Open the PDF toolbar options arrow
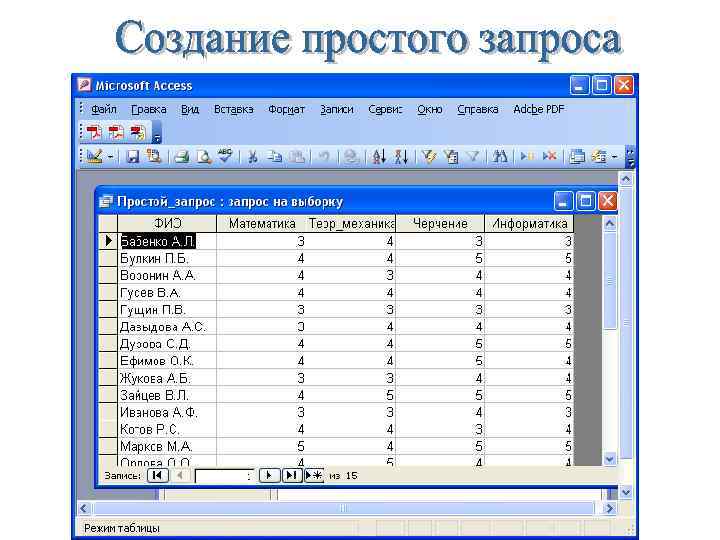Viewport: 720px width, 540px height. 157,133
